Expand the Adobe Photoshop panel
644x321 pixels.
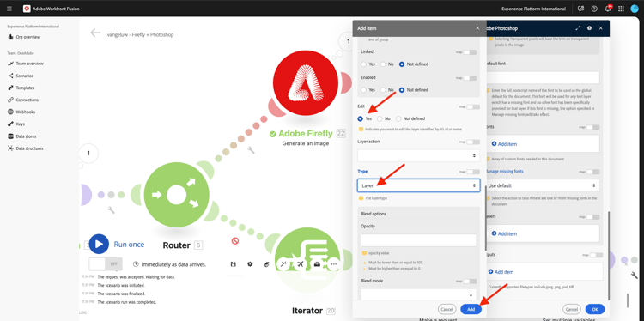point(578,28)
